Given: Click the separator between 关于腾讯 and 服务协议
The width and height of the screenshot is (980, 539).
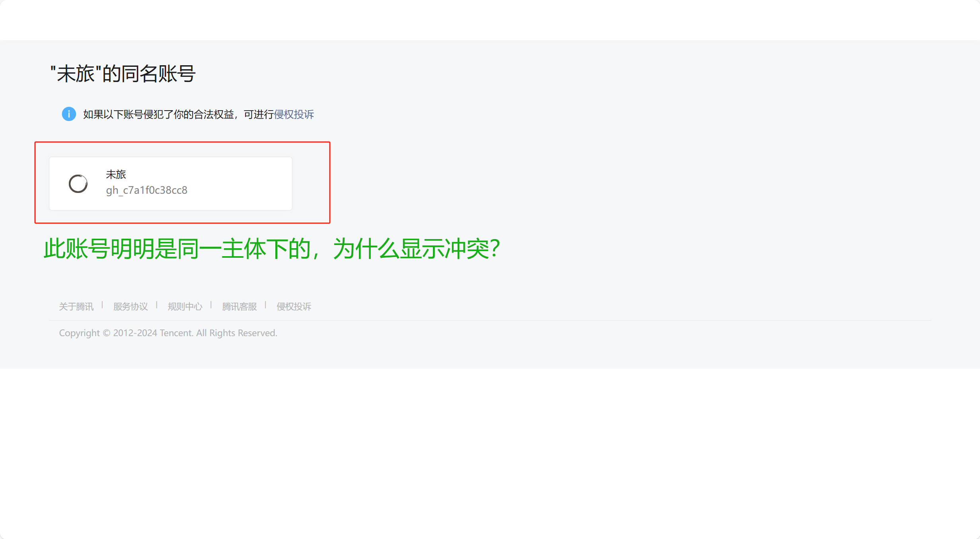Looking at the screenshot, I should pyautogui.click(x=103, y=305).
